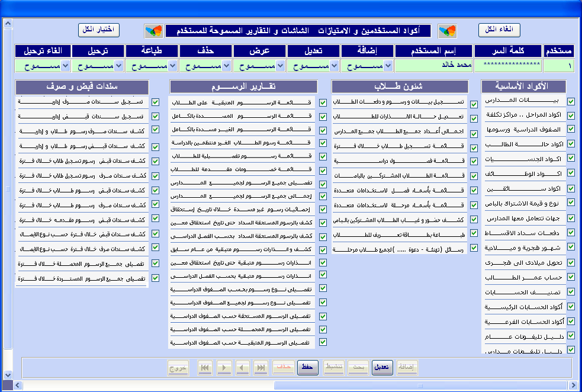Click the horizontal scrollbar's right arrow

pyautogui.click(x=576, y=385)
